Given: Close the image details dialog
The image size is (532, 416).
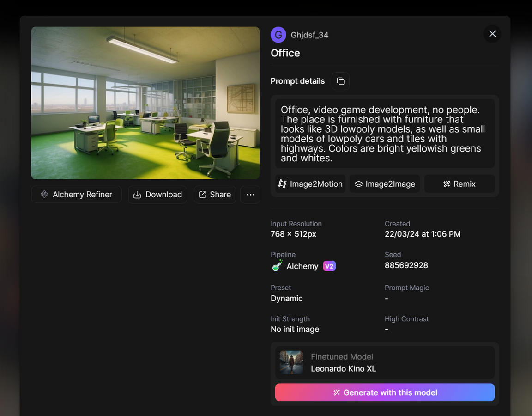Looking at the screenshot, I should (x=492, y=34).
